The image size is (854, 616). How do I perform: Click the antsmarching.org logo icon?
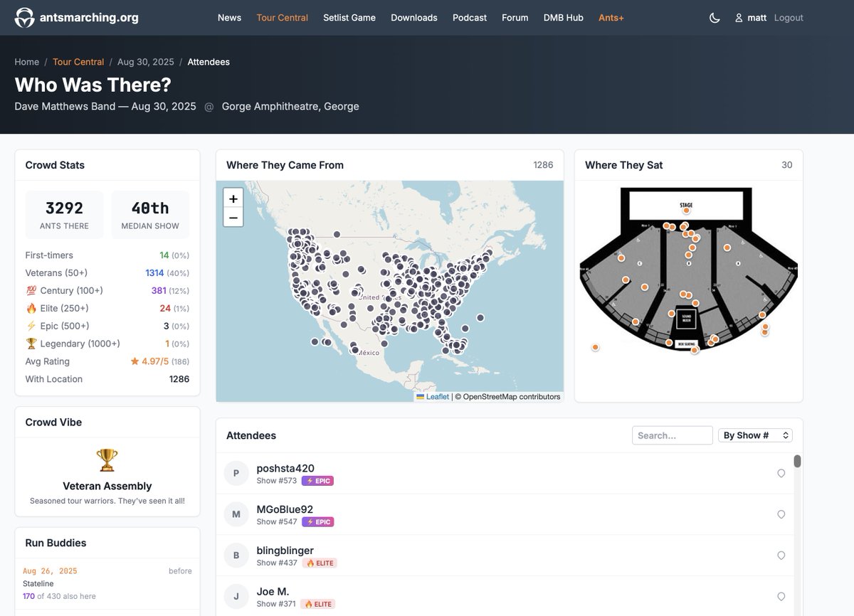tap(25, 18)
